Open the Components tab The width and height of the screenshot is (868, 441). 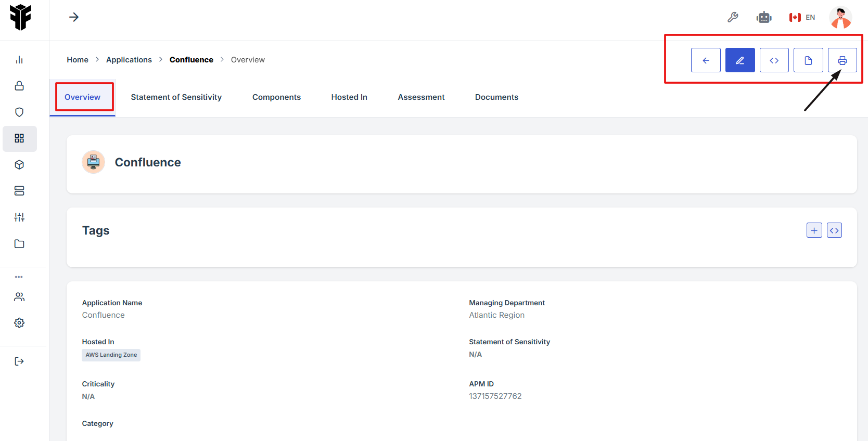(x=276, y=97)
